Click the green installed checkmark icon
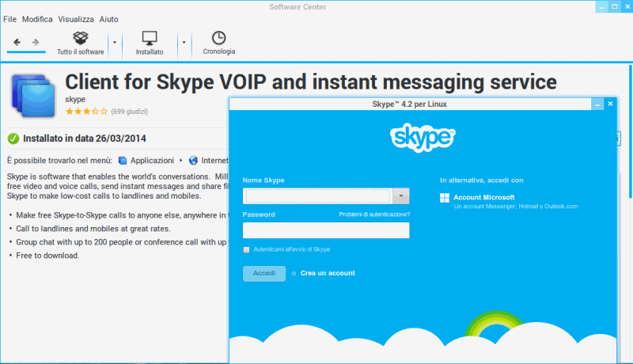633x364 pixels. (13, 138)
